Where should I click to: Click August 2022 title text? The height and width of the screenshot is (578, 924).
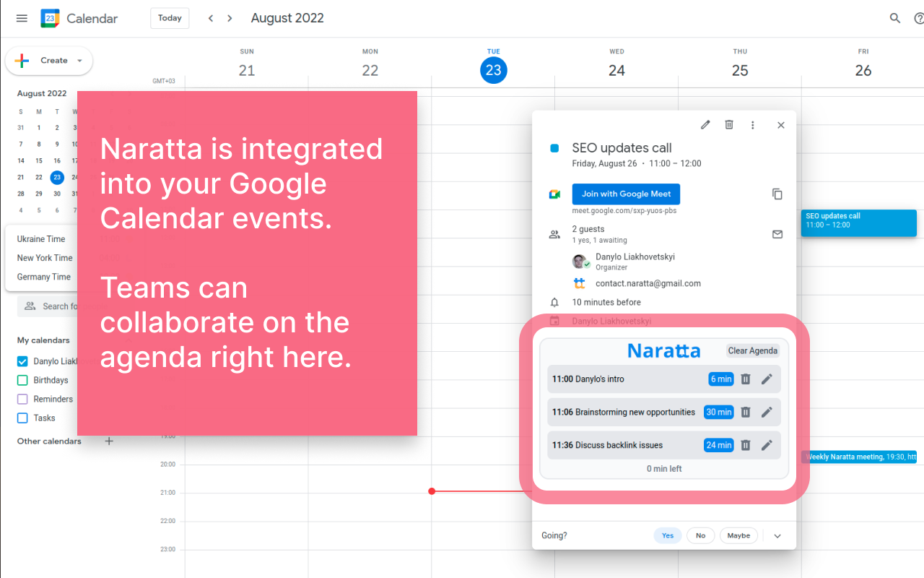point(287,18)
